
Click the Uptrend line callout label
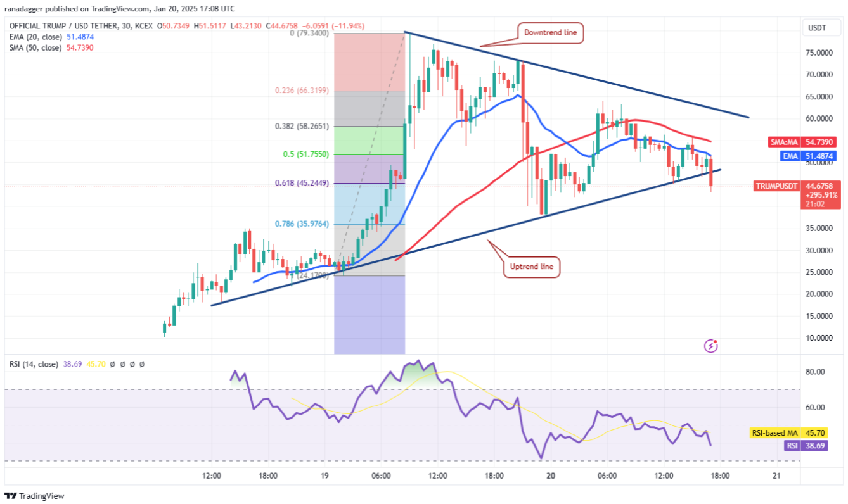coord(532,267)
